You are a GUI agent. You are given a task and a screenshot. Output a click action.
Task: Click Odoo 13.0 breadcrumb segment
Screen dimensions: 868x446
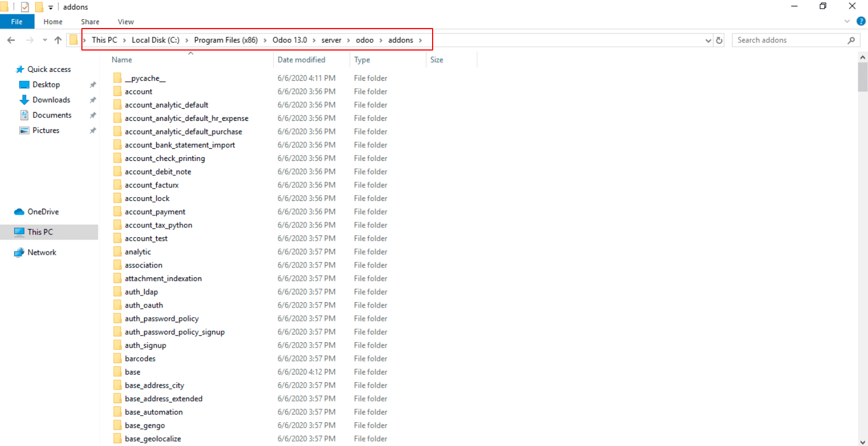(x=290, y=40)
